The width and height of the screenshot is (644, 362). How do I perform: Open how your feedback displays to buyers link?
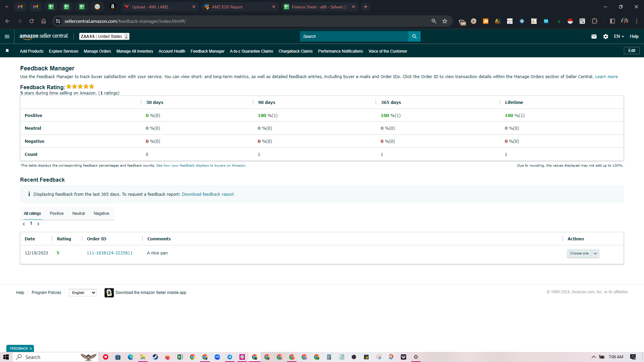coord(201,166)
